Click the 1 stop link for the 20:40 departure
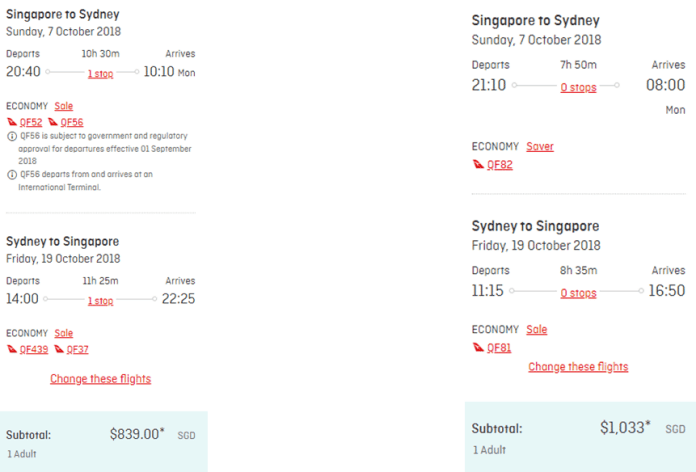 click(x=100, y=74)
